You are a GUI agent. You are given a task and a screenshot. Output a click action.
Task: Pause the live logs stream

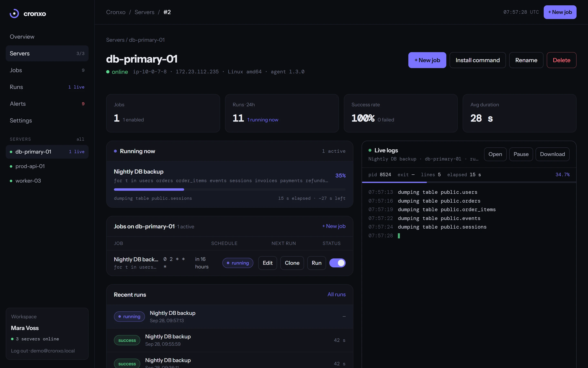click(x=521, y=154)
